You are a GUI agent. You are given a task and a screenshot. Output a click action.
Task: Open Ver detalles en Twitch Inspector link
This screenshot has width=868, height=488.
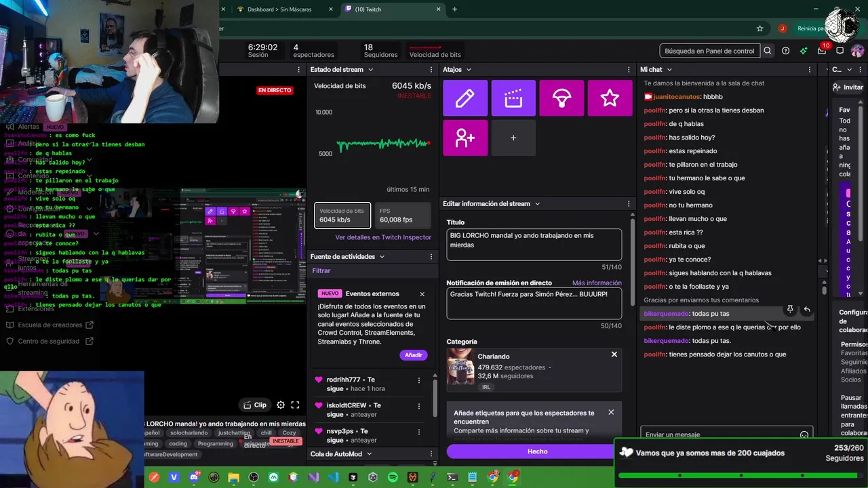click(383, 237)
